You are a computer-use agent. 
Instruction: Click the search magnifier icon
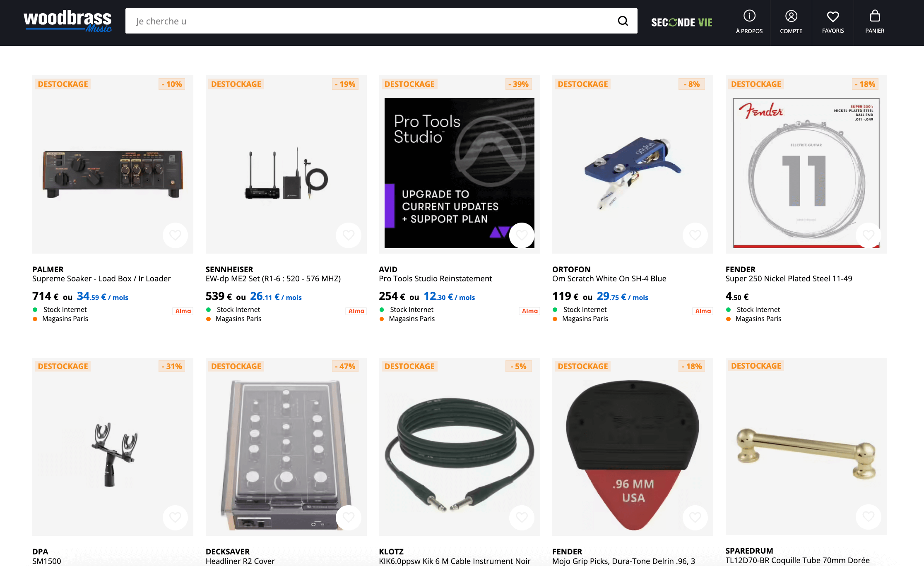coord(623,21)
